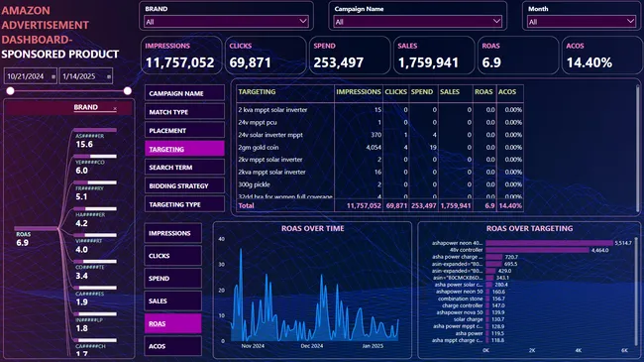
Task: Sort table by IMPRESSIONS column header
Action: tap(359, 91)
